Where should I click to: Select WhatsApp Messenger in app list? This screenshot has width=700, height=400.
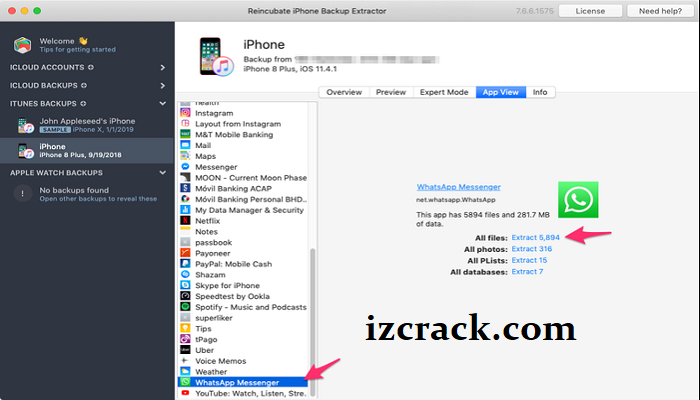point(243,382)
